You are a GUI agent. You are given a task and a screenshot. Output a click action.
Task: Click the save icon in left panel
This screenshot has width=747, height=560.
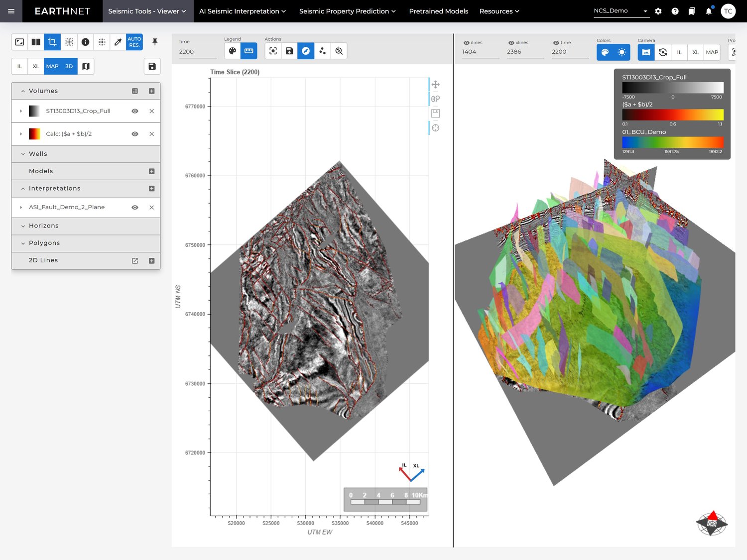pyautogui.click(x=152, y=66)
